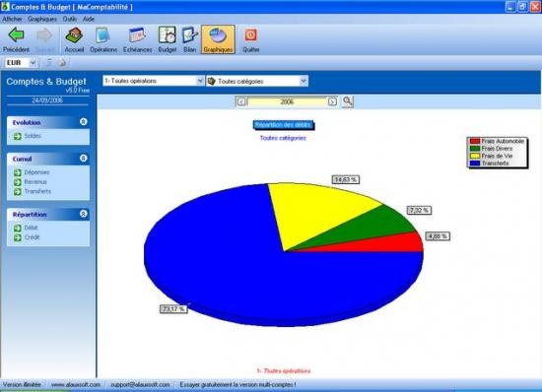
Task: Open the Graphiques menu
Action: tap(42, 19)
